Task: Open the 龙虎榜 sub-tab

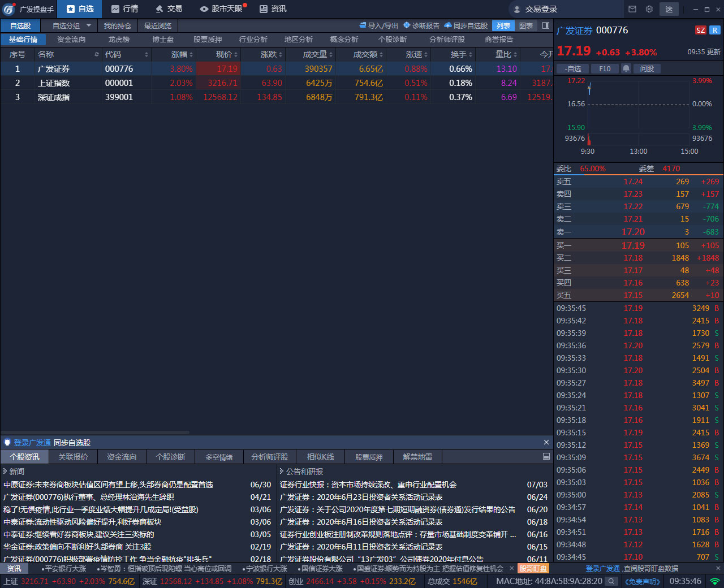Action: click(x=119, y=40)
